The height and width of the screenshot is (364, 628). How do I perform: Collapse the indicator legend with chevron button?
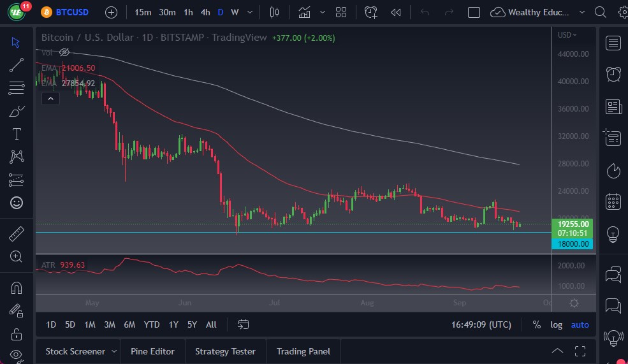click(50, 98)
